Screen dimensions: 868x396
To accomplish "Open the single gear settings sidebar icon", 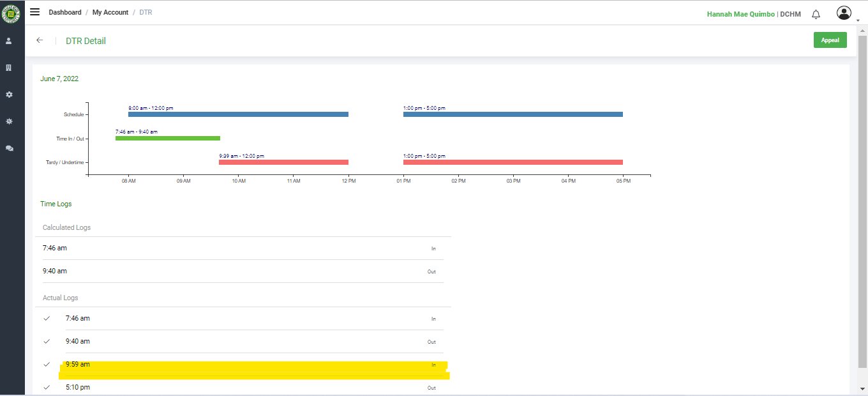I will click(x=9, y=95).
